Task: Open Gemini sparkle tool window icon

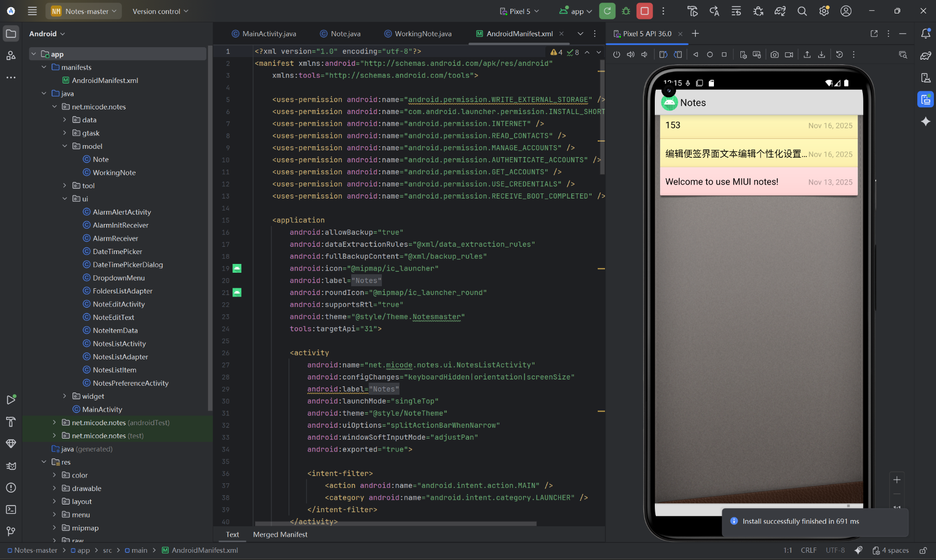Action: 926,121
